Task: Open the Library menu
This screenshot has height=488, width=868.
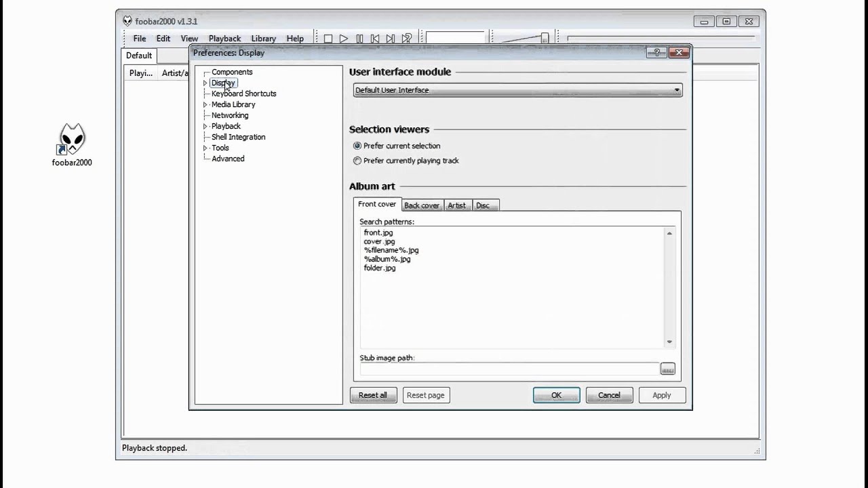Action: [264, 39]
